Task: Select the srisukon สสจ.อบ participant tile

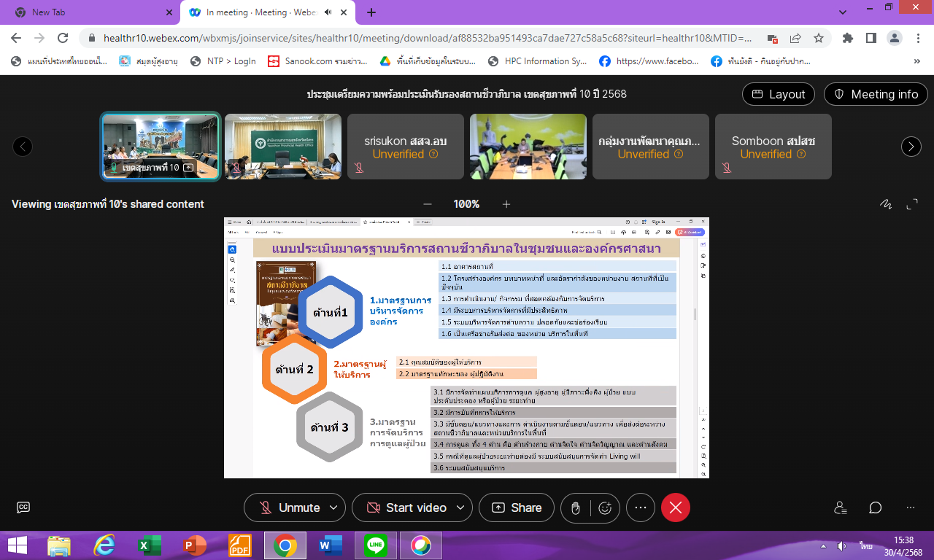Action: 406,147
